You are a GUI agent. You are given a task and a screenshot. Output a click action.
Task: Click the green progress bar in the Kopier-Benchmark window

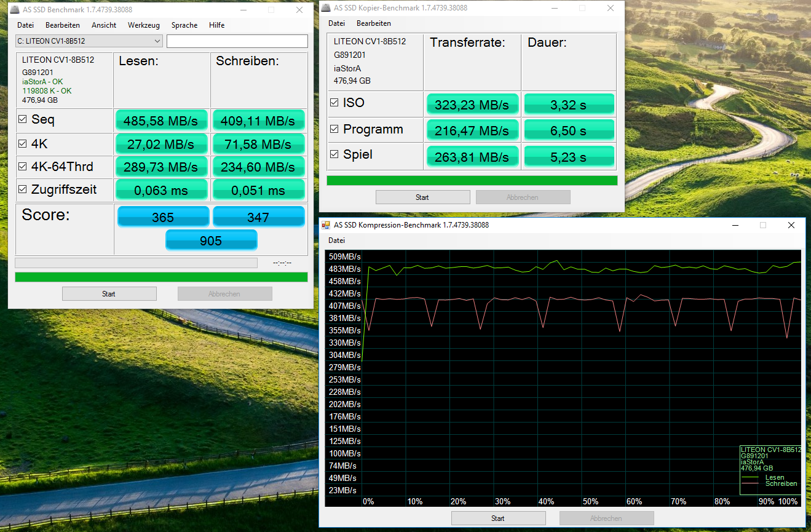(x=472, y=180)
